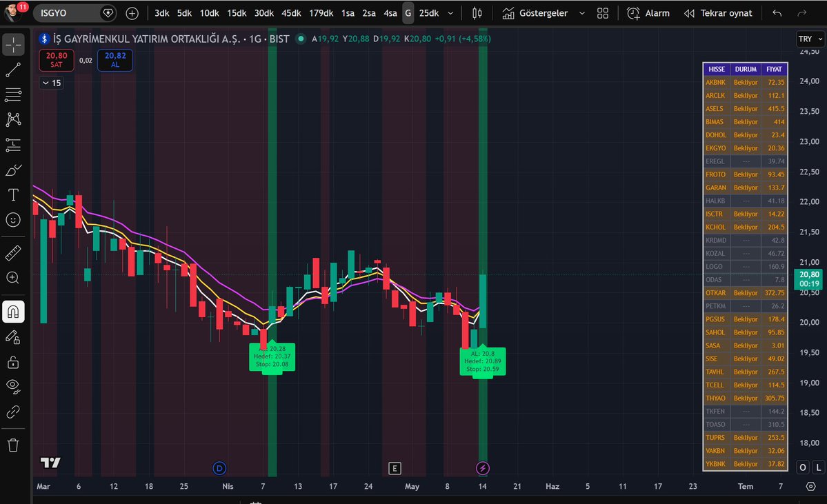Collapse the indicator legend showing 15

pos(52,83)
